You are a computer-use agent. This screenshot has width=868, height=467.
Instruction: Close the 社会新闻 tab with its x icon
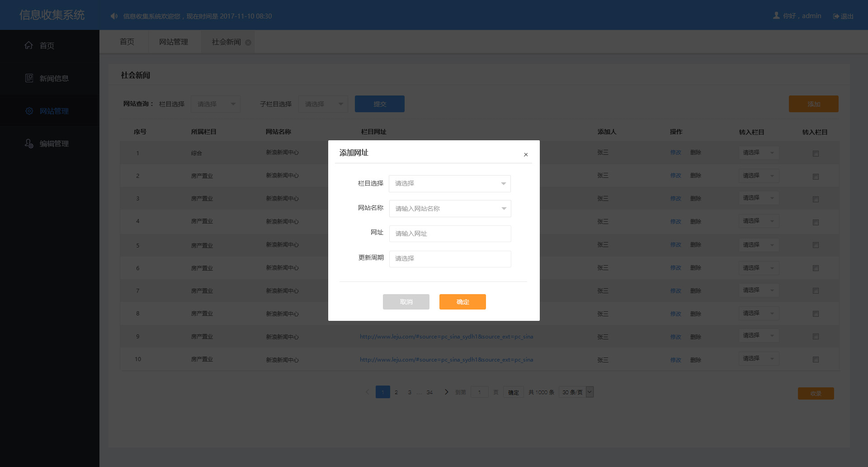(248, 43)
